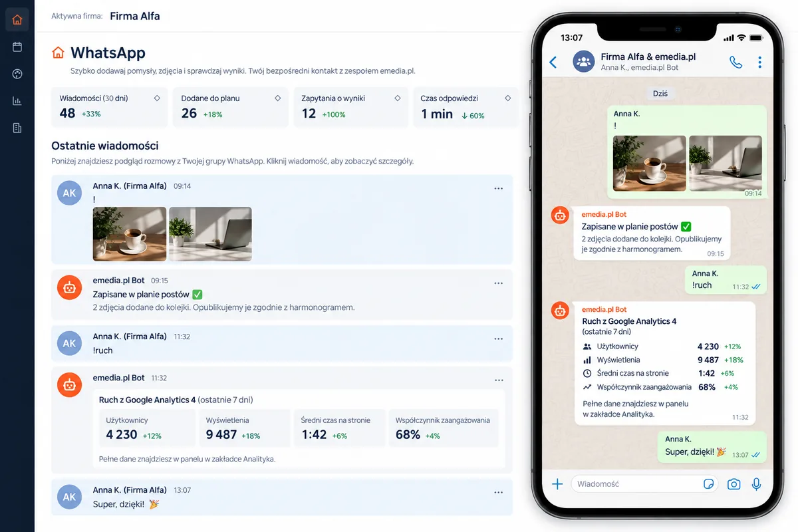The width and height of the screenshot is (798, 532).
Task: Open coffee cup photo in phone chat
Action: tap(649, 162)
